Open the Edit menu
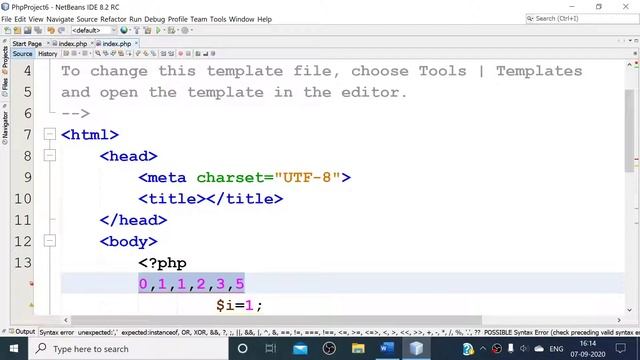The image size is (640, 360). [20, 19]
